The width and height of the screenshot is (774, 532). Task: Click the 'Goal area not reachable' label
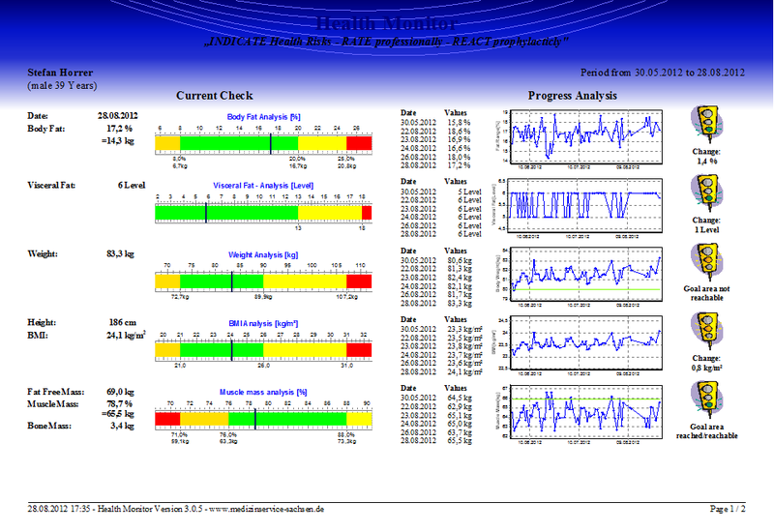(x=707, y=293)
